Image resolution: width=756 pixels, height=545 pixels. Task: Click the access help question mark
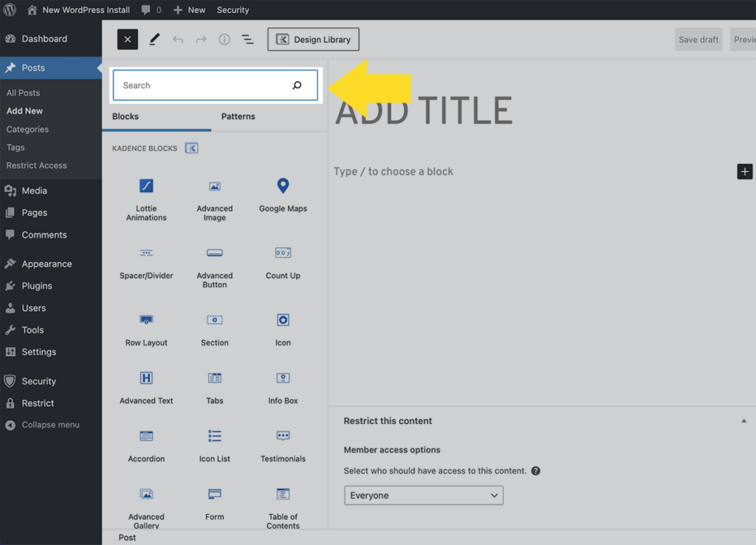tap(536, 470)
